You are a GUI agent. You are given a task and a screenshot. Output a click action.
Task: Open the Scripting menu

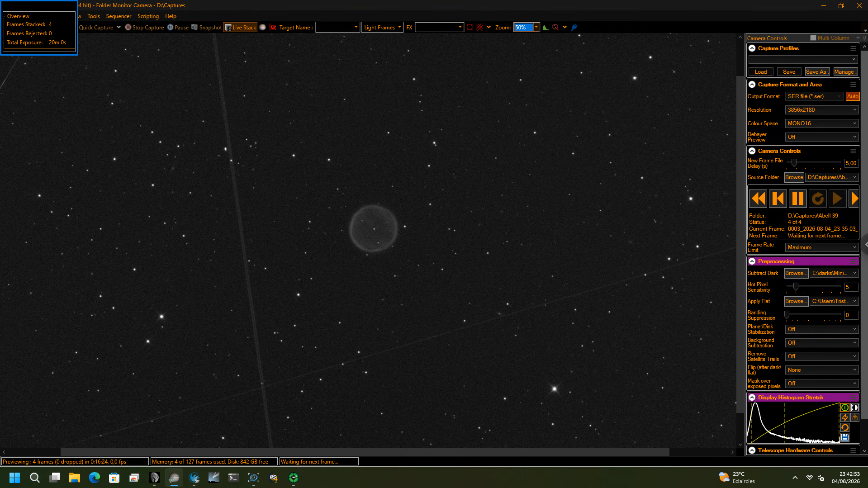coord(148,16)
